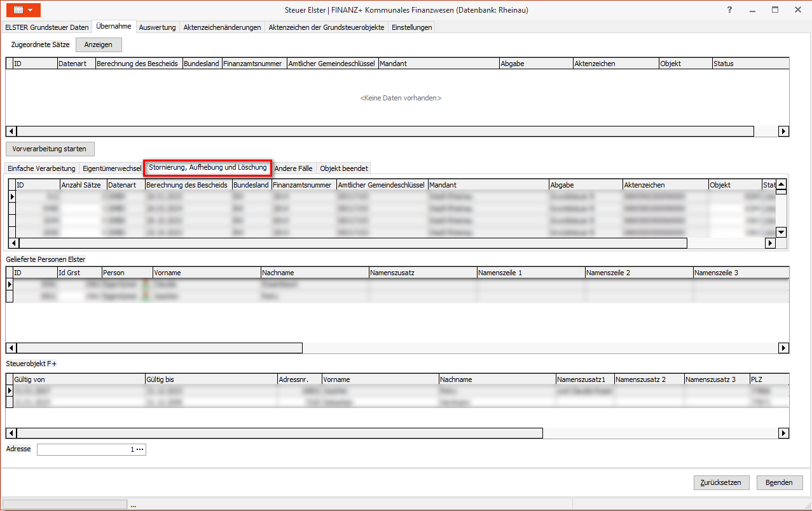Click Aktenzeichen header in Stornierung grid
Image resolution: width=812 pixels, height=511 pixels.
666,185
